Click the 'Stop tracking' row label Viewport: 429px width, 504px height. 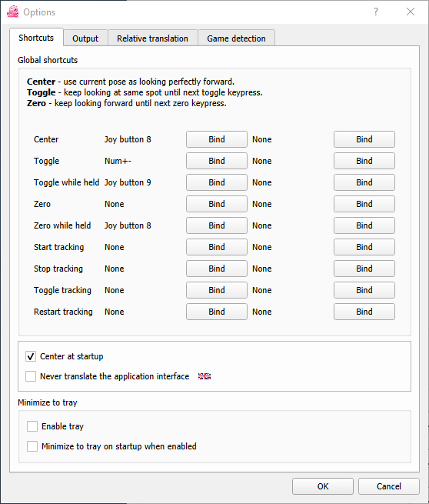(58, 269)
